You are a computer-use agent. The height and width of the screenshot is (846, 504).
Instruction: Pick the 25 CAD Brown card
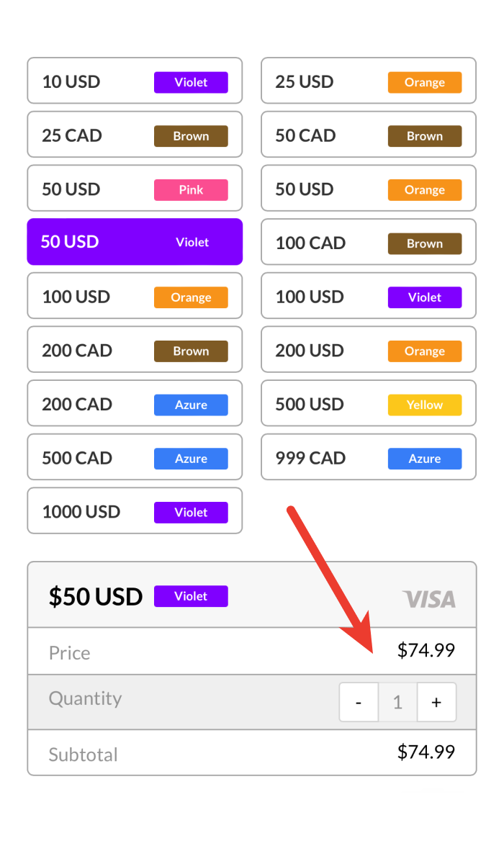tap(135, 135)
